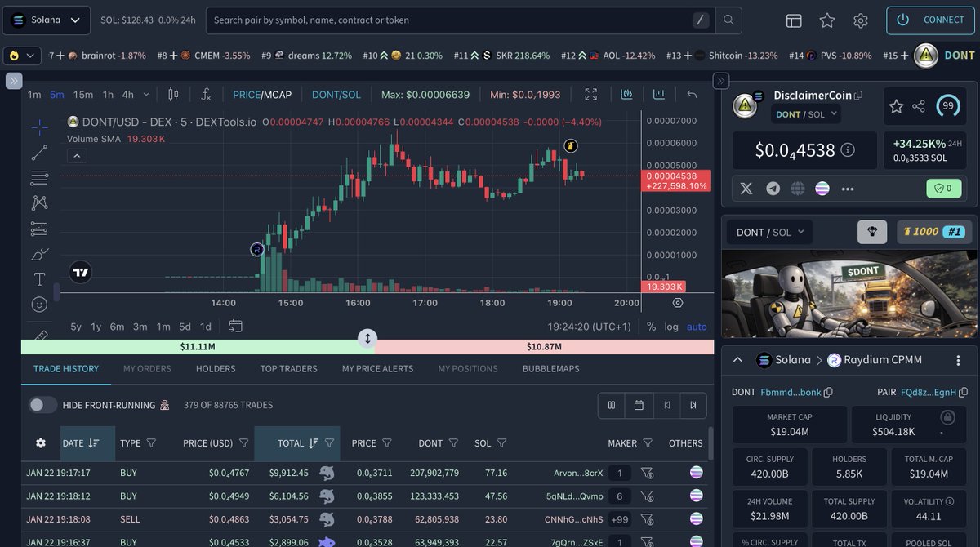Image resolution: width=980 pixels, height=547 pixels.
Task: Open DONT / SOL dropdown under DisclaimerCoin
Action: [x=807, y=114]
